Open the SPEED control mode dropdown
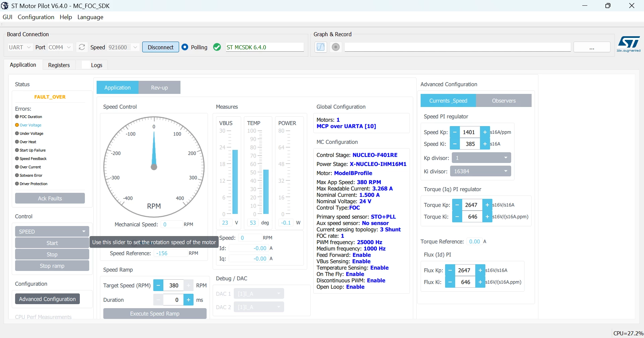644x338 pixels. [52, 232]
